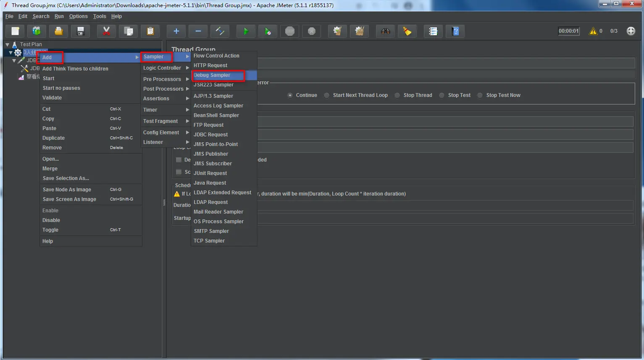Open the Run menu
The image size is (644, 360).
(x=59, y=16)
